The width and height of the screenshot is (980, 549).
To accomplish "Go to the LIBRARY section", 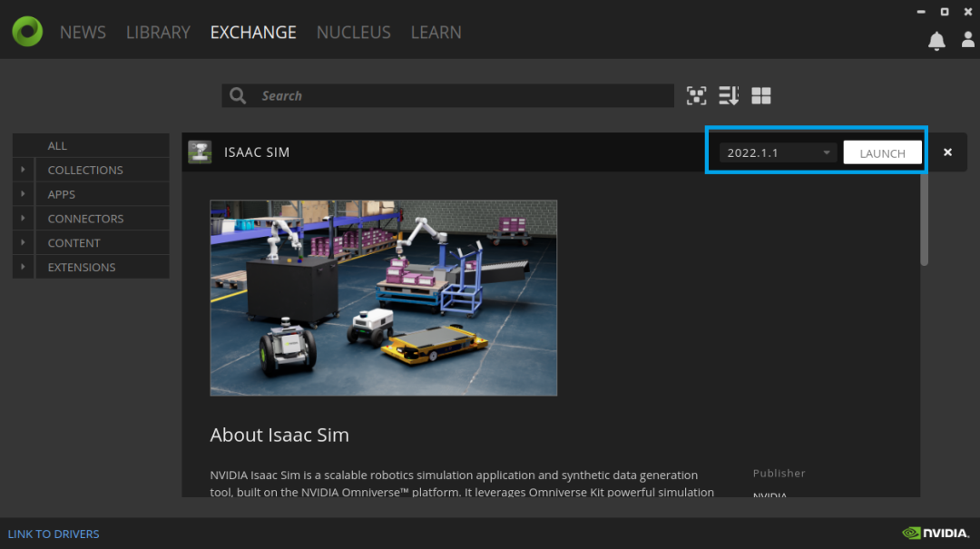I will point(158,32).
